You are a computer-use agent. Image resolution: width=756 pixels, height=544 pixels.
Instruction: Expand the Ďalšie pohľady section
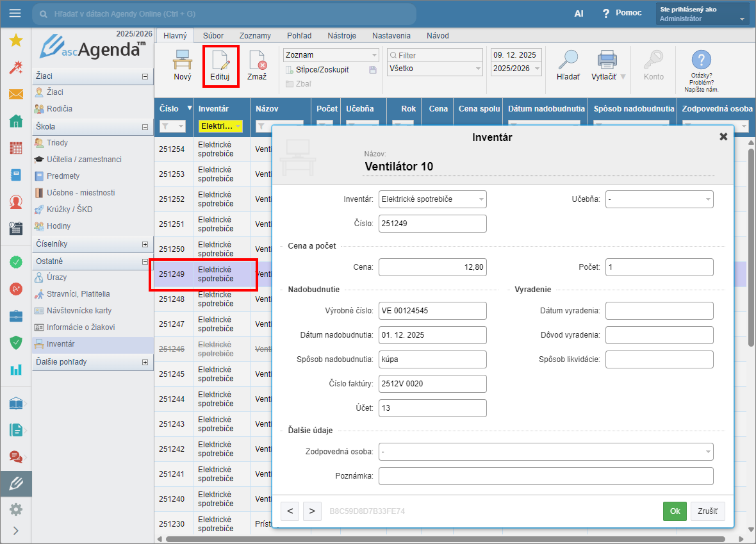(x=145, y=362)
